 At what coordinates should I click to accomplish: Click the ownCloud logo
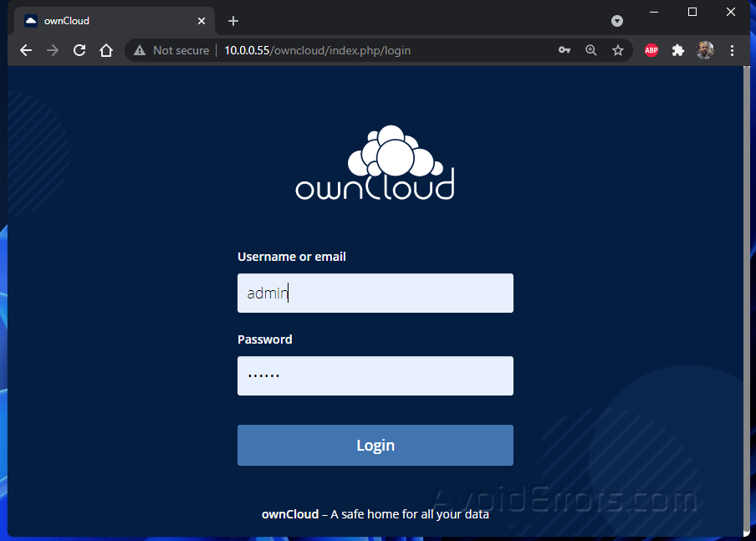[375, 162]
